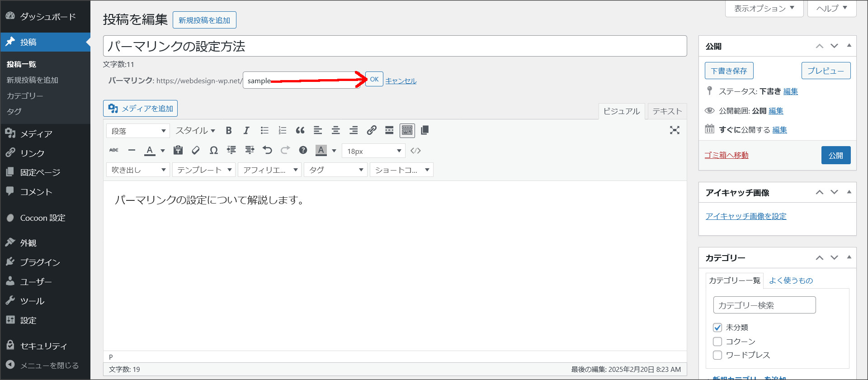Click the permalink slug input field

pos(302,80)
